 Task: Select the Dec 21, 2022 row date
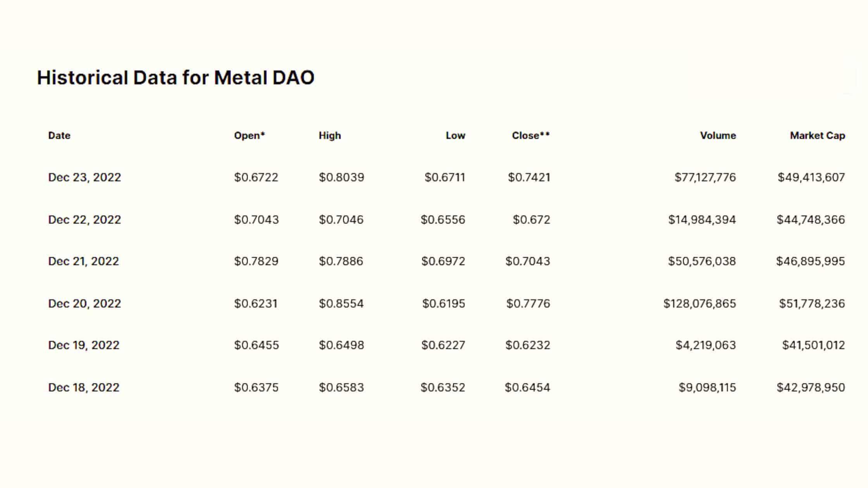tap(83, 261)
